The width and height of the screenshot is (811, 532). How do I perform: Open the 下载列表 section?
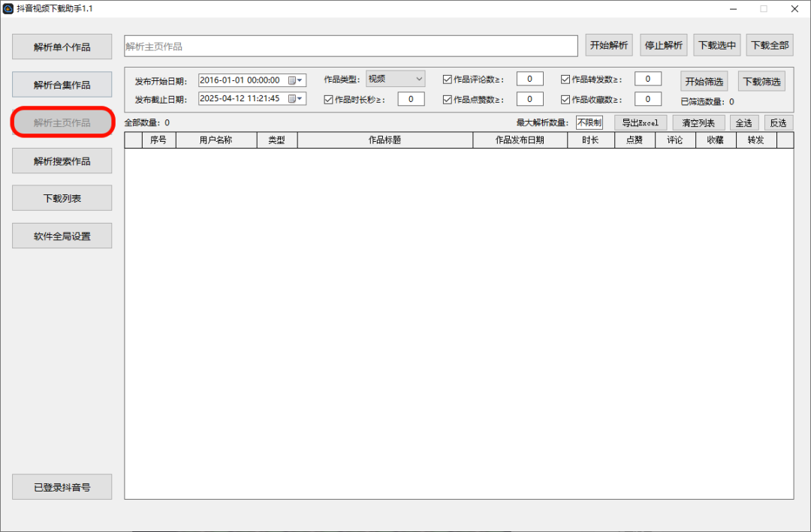[62, 198]
